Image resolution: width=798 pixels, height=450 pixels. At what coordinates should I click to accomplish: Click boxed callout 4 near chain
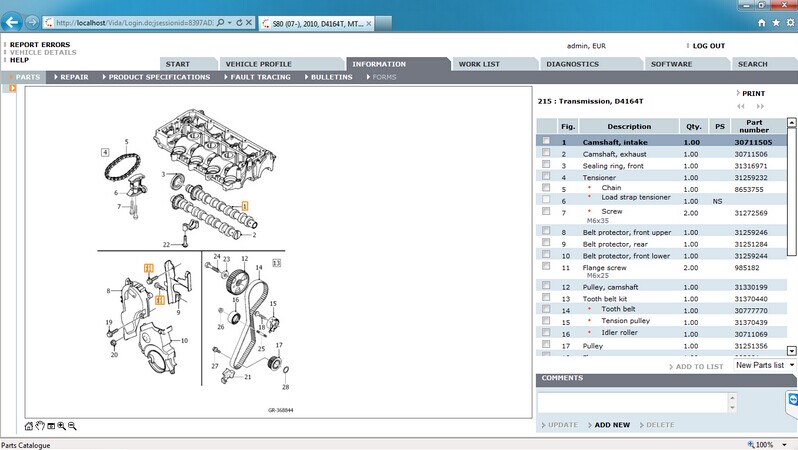[x=105, y=152]
